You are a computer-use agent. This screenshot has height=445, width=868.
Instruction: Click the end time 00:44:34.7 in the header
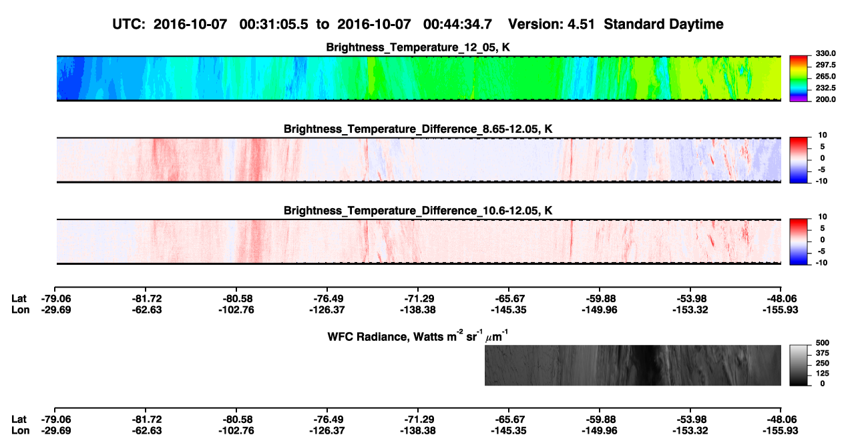[x=457, y=24]
